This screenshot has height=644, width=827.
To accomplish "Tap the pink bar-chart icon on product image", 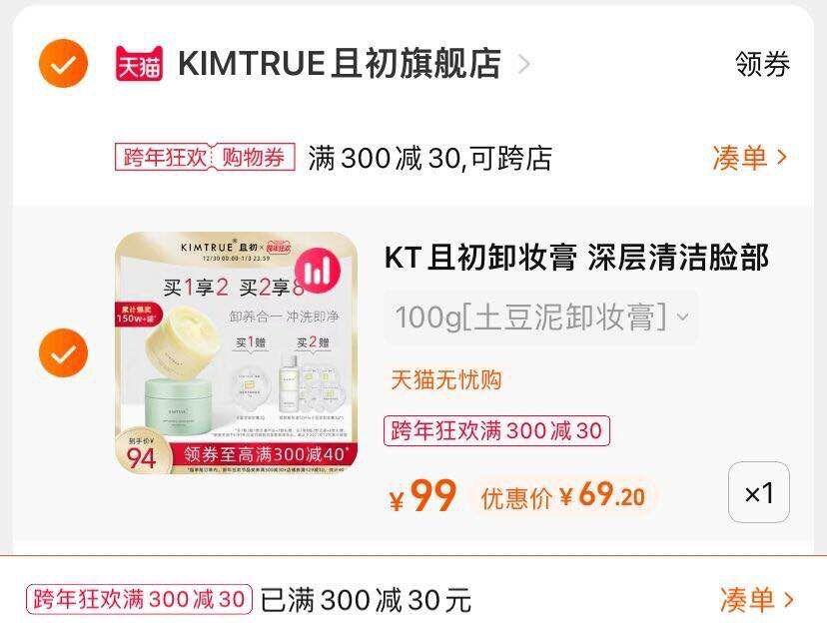I will [318, 270].
